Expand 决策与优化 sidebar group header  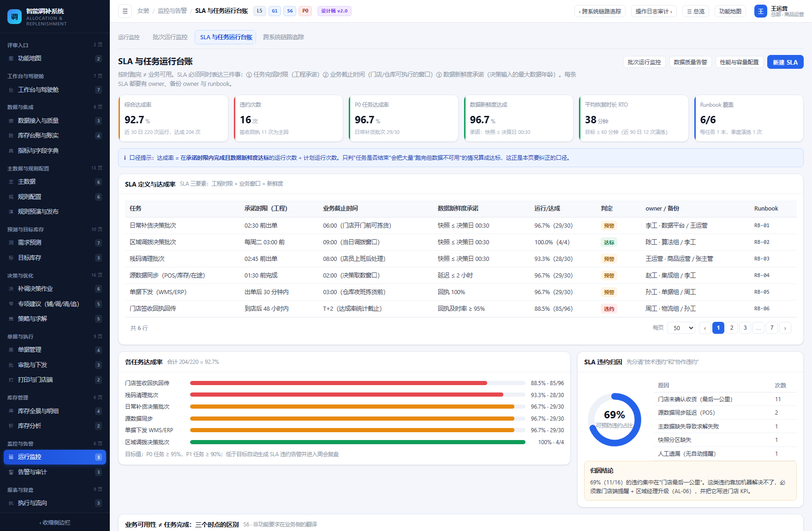click(55, 276)
